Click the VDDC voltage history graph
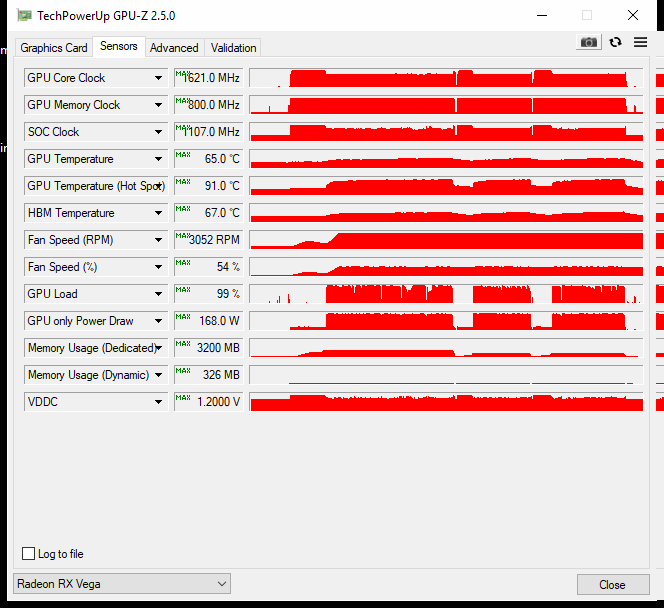The width and height of the screenshot is (664, 608). tap(446, 402)
